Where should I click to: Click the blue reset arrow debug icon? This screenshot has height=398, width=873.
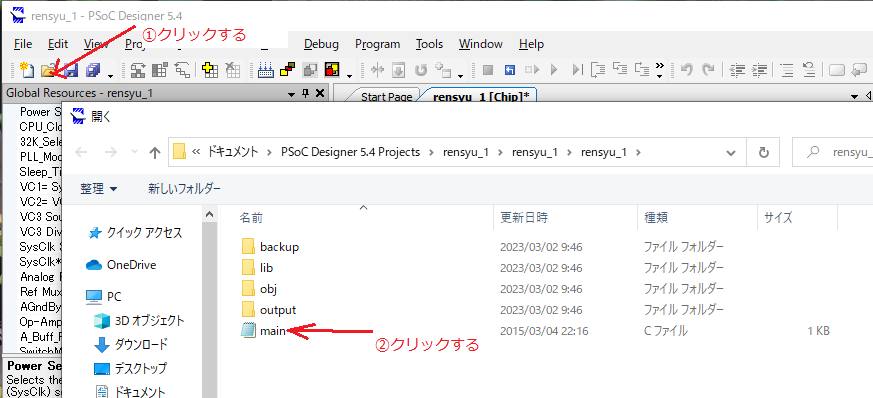point(509,70)
